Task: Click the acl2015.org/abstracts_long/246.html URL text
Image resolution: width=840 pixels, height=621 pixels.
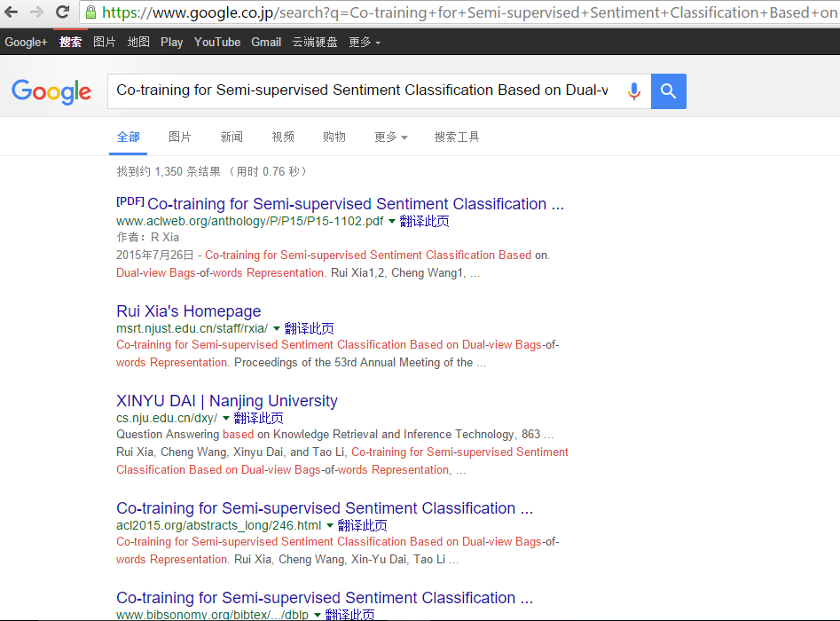Action: pos(219,525)
